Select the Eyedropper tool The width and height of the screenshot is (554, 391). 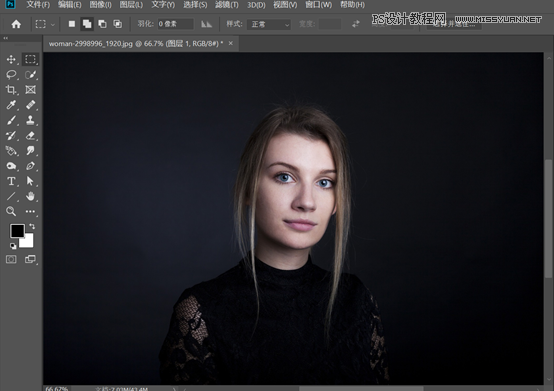11,105
